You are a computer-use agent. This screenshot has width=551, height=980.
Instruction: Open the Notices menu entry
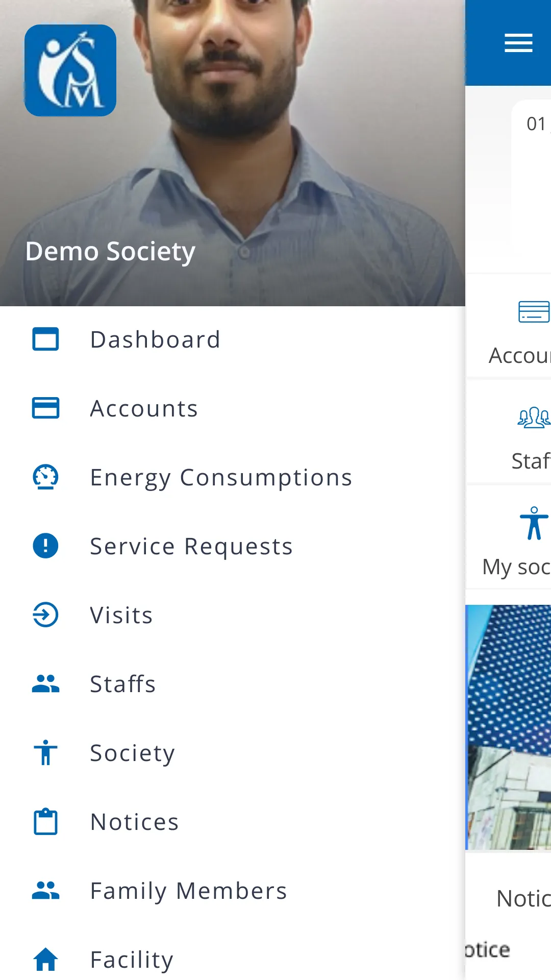pos(233,822)
